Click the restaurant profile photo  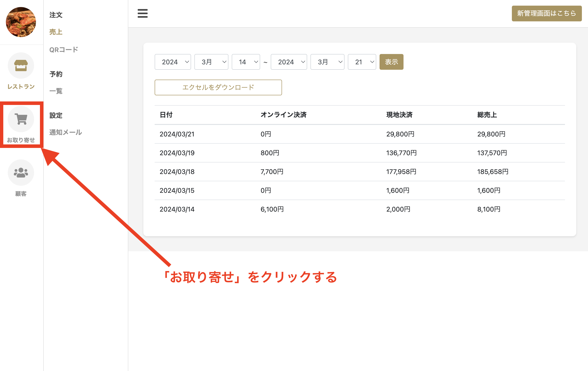coord(21,22)
